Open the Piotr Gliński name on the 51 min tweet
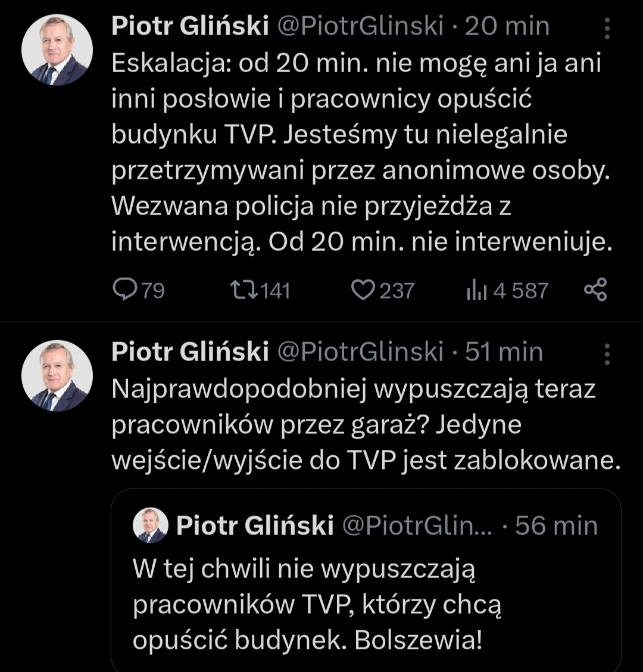Viewport: 643px width, 672px height. point(190,352)
